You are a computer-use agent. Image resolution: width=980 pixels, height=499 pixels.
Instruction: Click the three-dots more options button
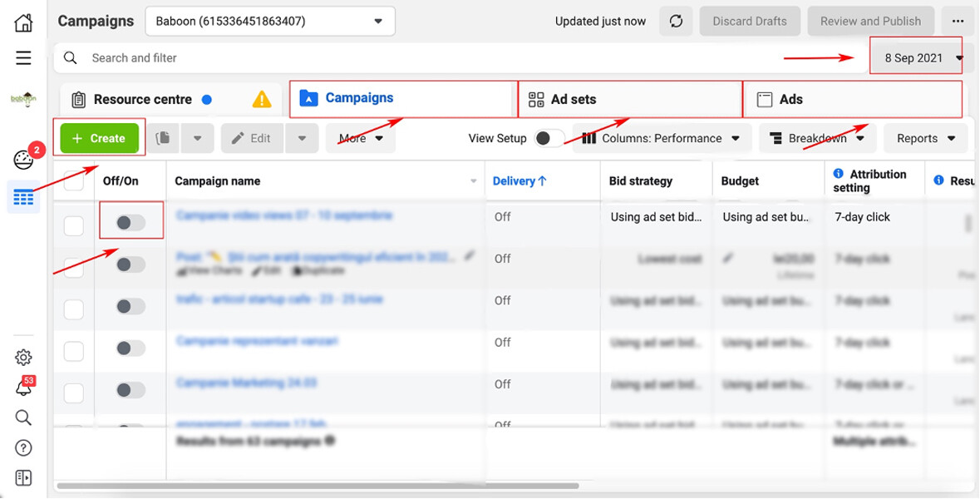tap(958, 22)
